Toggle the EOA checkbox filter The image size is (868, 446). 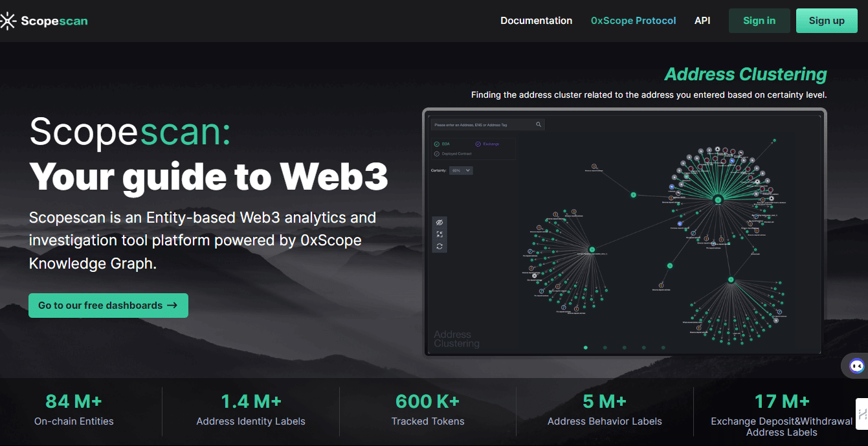point(437,144)
